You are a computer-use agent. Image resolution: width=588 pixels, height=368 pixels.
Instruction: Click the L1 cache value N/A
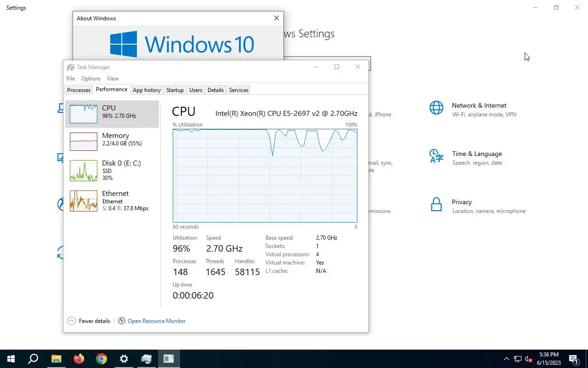tap(321, 271)
